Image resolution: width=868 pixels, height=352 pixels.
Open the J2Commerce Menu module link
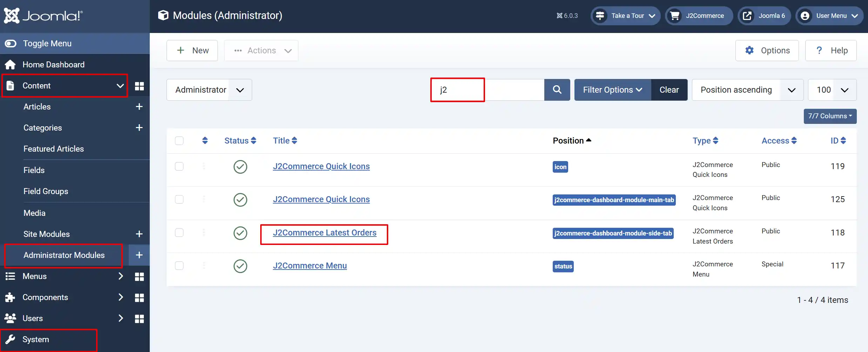(310, 266)
